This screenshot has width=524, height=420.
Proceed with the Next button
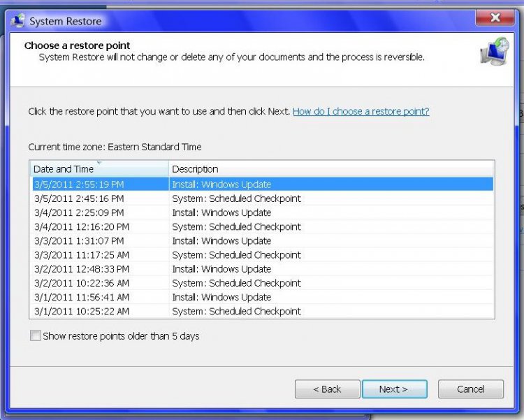tap(394, 389)
